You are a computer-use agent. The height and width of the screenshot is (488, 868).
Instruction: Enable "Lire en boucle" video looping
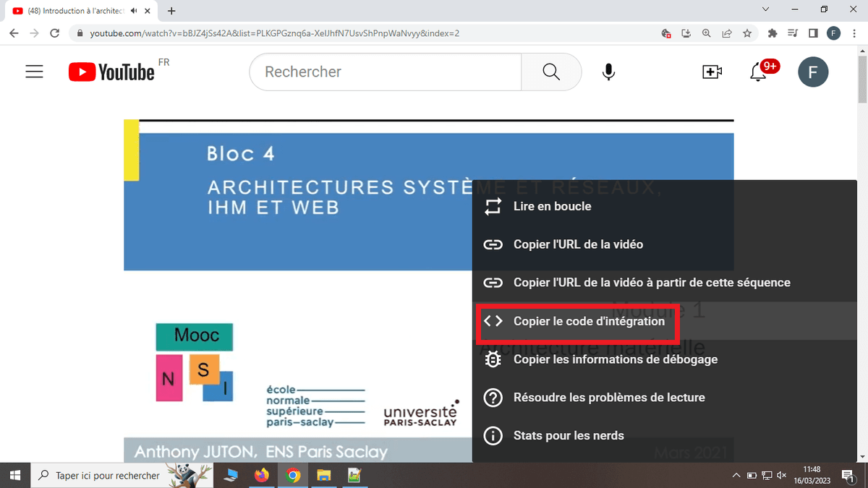coord(551,206)
